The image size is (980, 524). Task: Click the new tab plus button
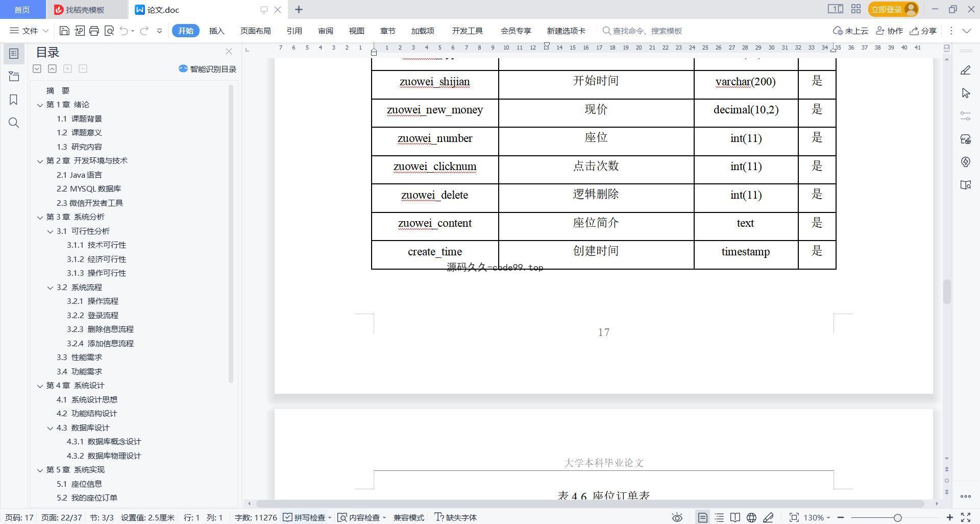[x=299, y=9]
